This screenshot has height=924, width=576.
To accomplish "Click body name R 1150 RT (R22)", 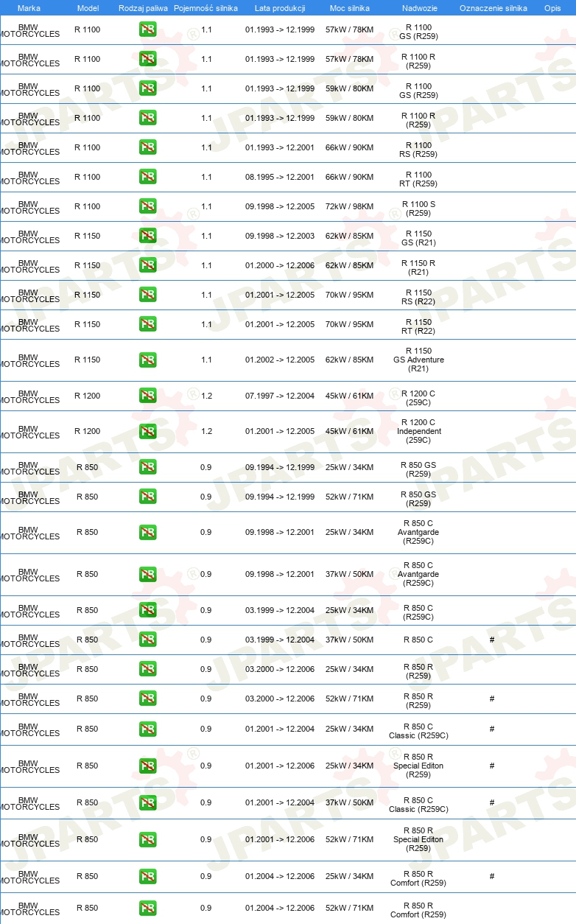I will (418, 326).
